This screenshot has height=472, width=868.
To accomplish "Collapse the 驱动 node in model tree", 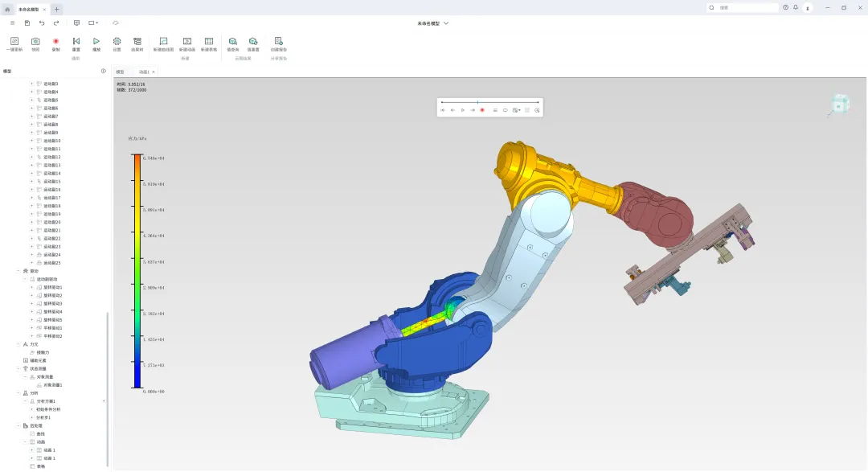I will click(18, 271).
